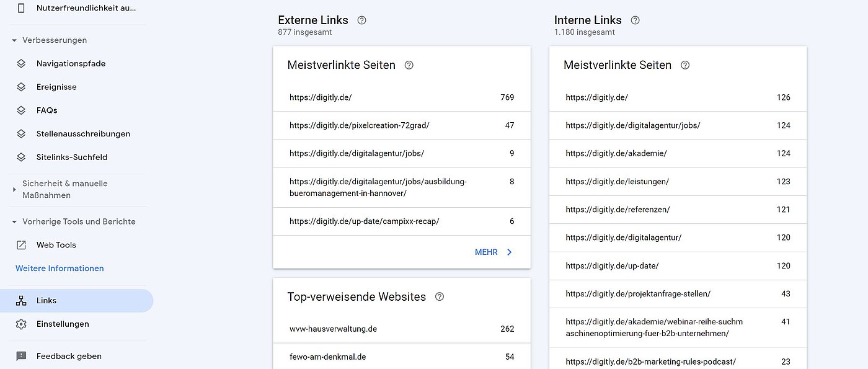Open the pixelcreation-72grad external link row
The width and height of the screenshot is (868, 369).
pos(359,125)
